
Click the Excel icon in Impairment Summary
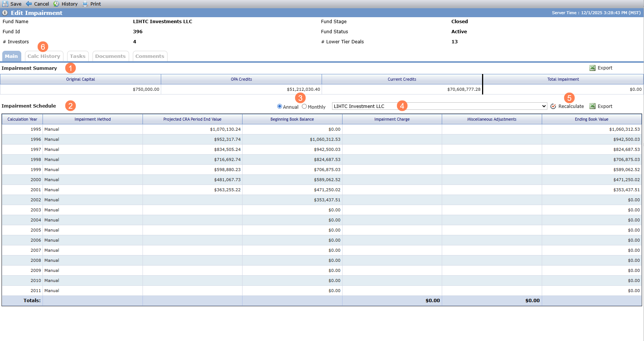[593, 68]
